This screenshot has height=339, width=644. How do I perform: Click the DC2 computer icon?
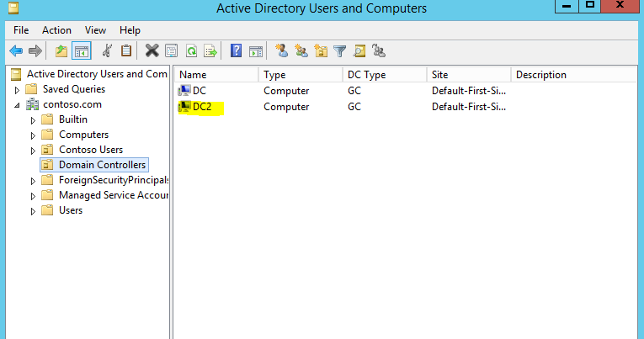pyautogui.click(x=184, y=107)
